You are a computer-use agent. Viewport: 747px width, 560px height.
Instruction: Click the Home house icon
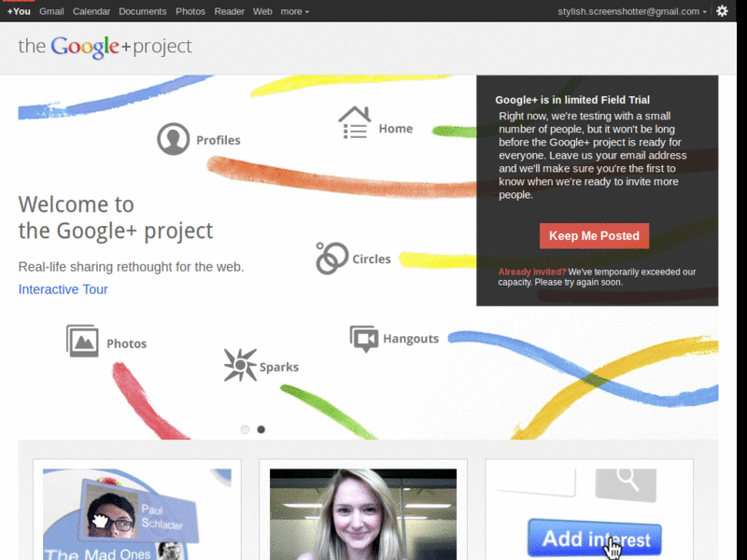pyautogui.click(x=355, y=122)
